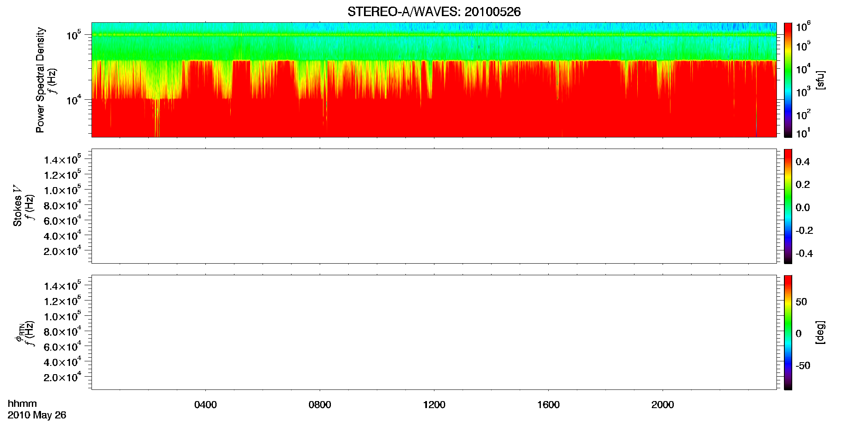The image size is (868, 447).
Task: Click the 0800 time axis label
Action: click(320, 405)
